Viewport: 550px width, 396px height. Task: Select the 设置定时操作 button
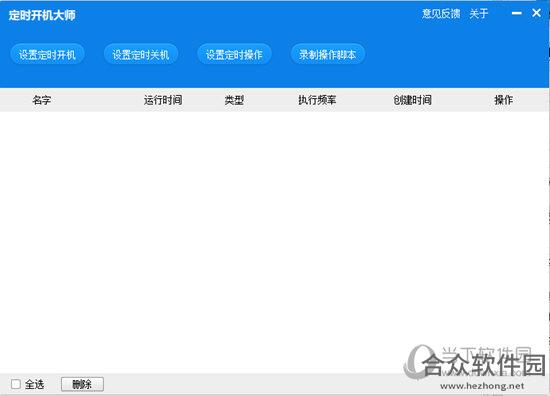tap(234, 54)
